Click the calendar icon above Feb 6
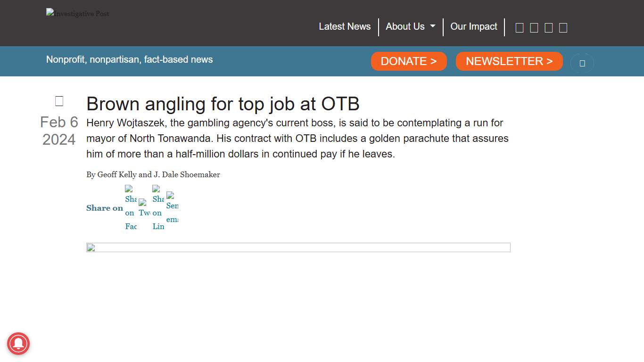The height and width of the screenshot is (362, 644). [59, 101]
